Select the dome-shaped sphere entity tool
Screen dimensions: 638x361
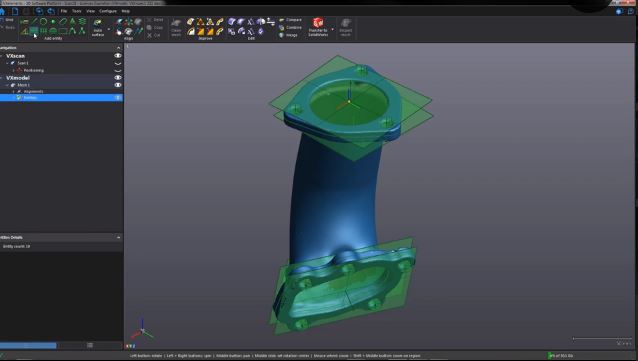point(53,31)
